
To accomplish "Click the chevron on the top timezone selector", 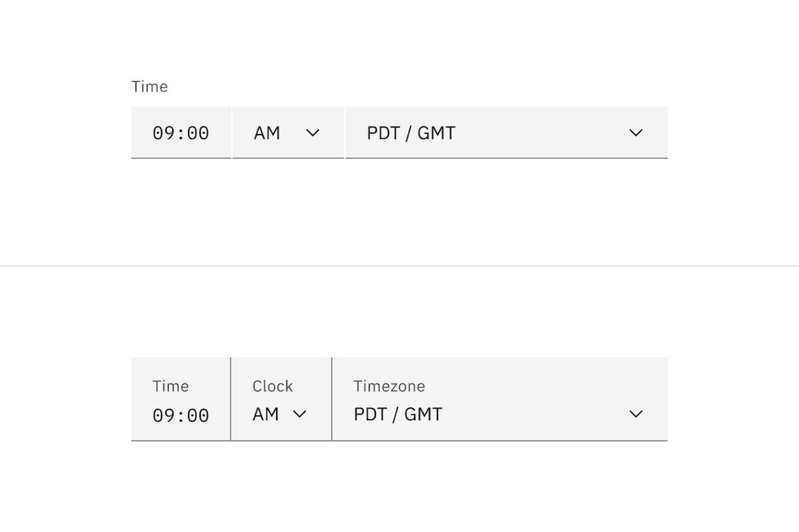I will pyautogui.click(x=635, y=132).
